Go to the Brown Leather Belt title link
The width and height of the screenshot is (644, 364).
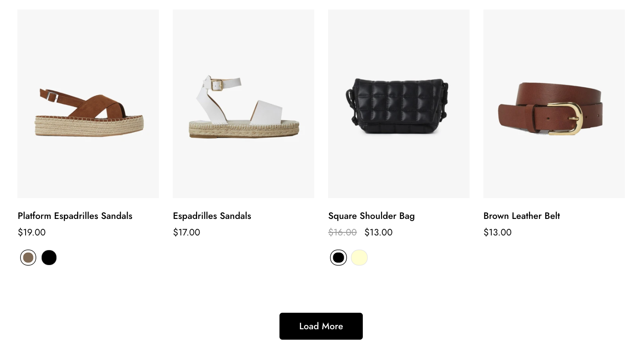coord(521,216)
